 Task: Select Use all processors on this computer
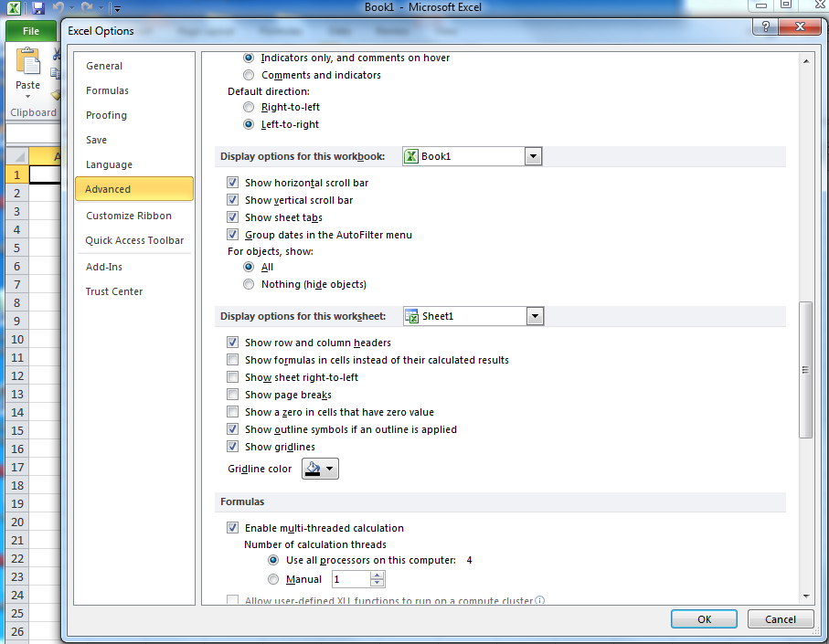point(273,560)
